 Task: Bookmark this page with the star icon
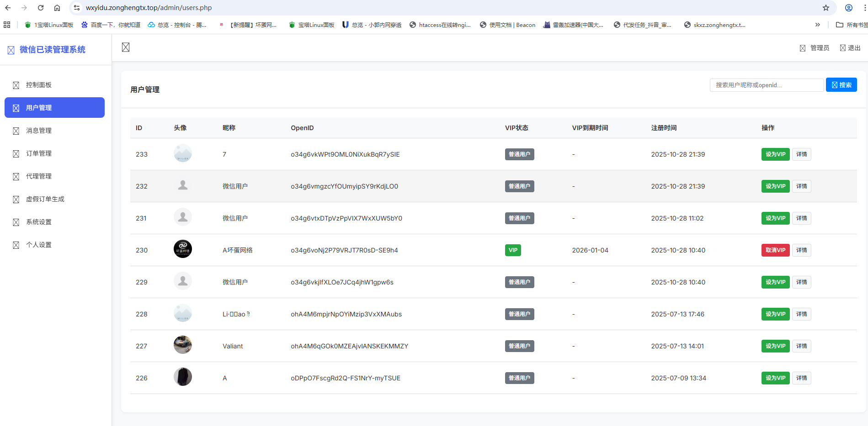(825, 8)
